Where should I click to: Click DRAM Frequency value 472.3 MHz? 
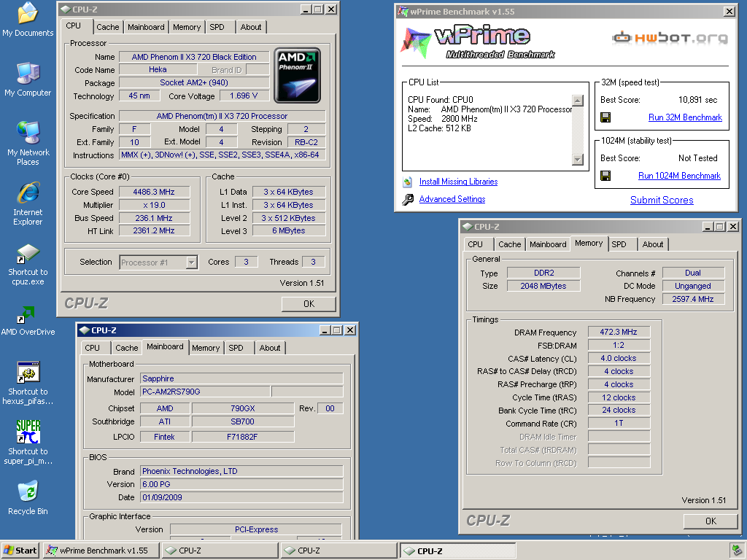[x=619, y=332]
